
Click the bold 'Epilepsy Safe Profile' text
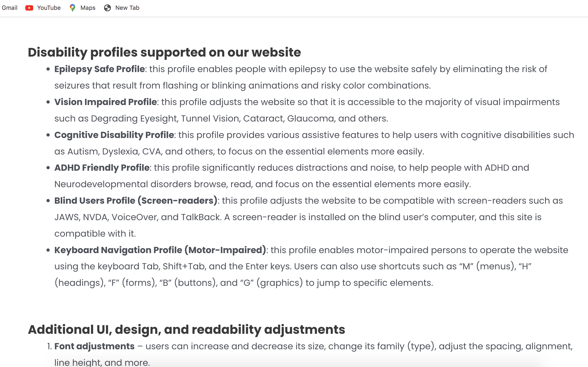[100, 69]
